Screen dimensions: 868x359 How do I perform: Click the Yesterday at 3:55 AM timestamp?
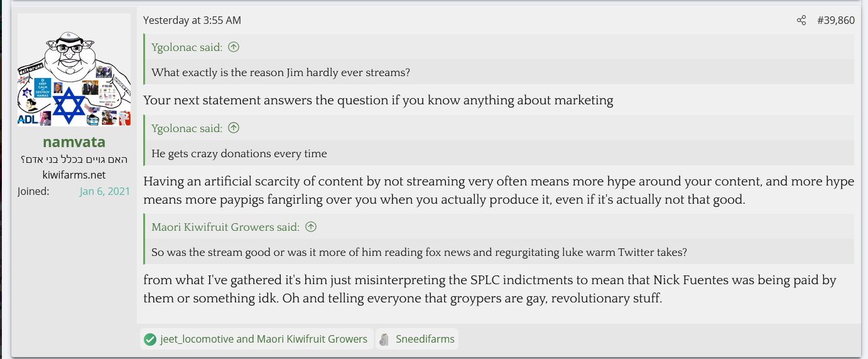192,21
